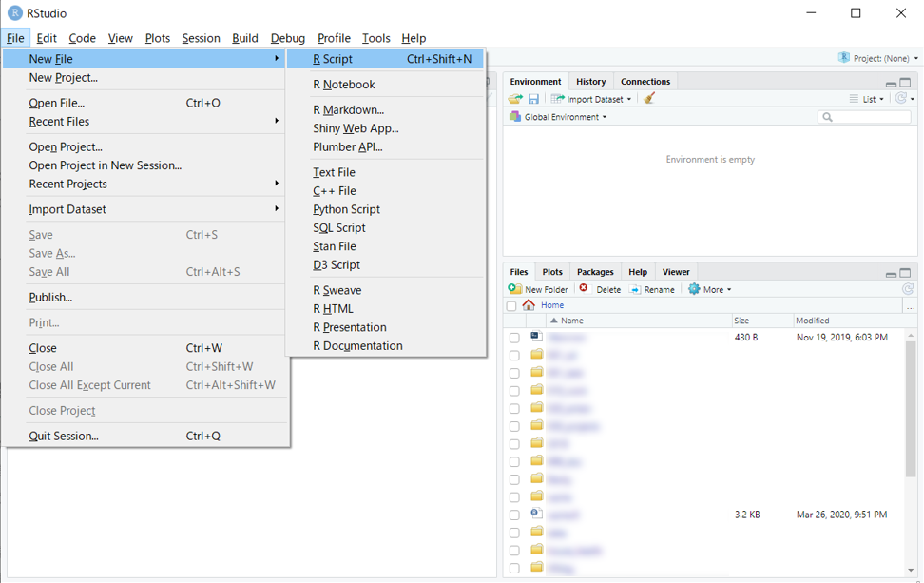Viewport: 924px width, 583px height.
Task: Click the Home breadcrumb link
Action: [552, 305]
